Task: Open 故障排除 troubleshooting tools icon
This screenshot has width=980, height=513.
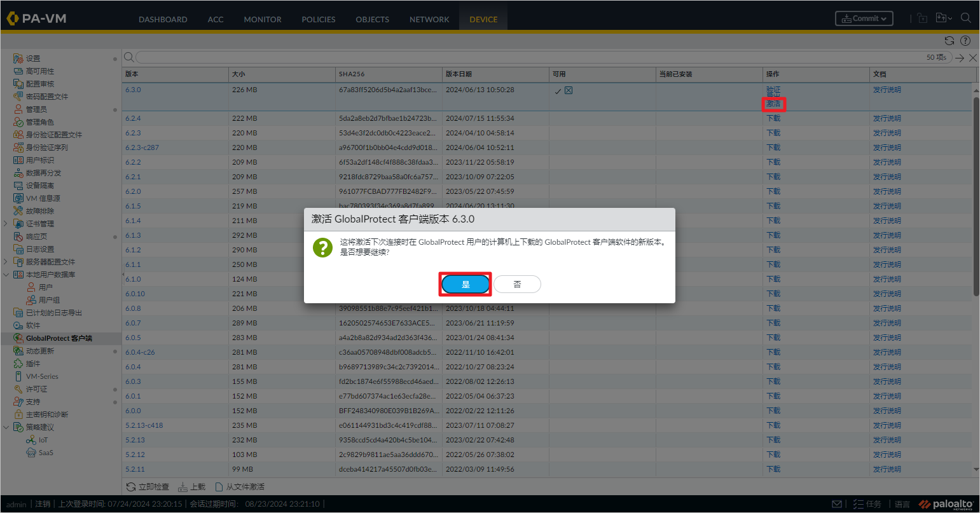Action: (18, 211)
